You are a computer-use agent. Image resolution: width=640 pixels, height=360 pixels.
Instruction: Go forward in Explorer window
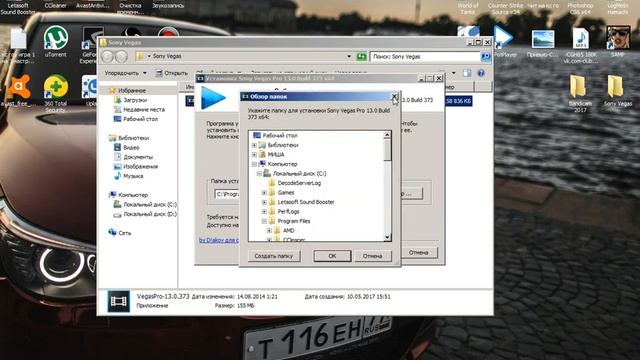point(121,56)
